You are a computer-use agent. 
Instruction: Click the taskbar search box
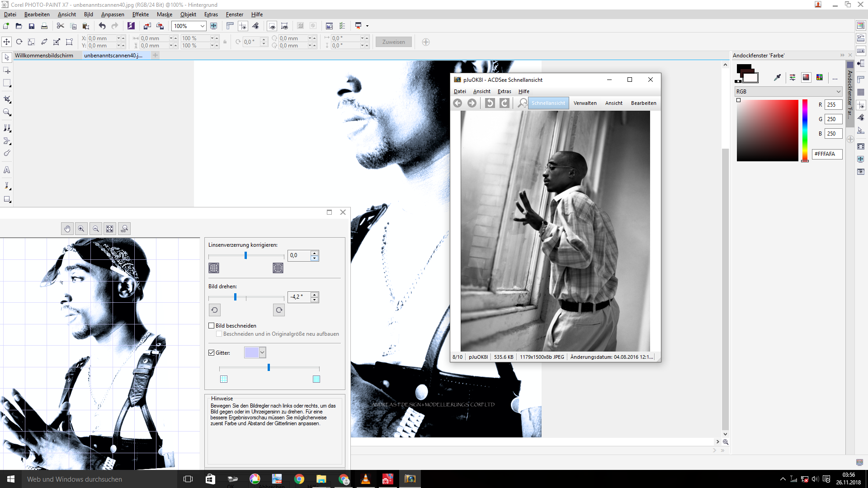99,479
